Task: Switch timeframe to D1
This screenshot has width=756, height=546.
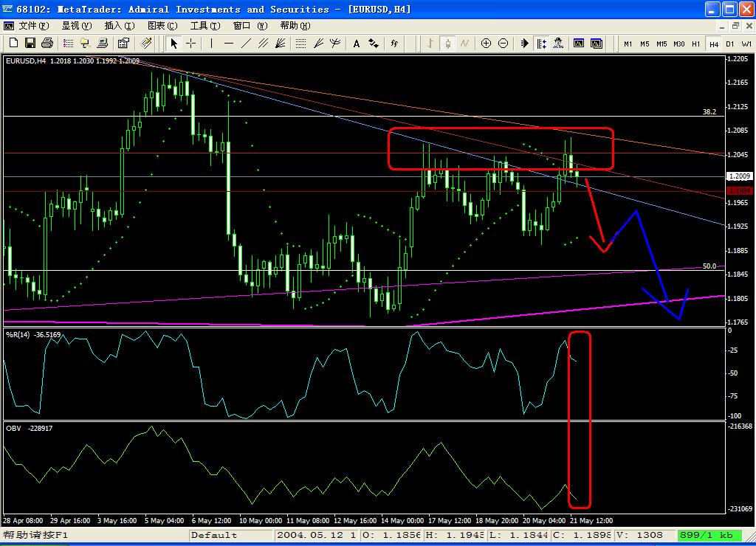Action: click(x=730, y=44)
